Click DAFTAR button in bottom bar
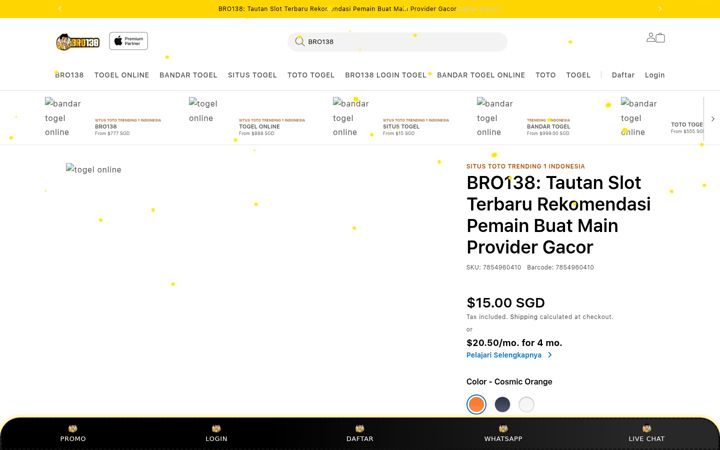Viewport: 720px width, 450px height. click(x=360, y=434)
